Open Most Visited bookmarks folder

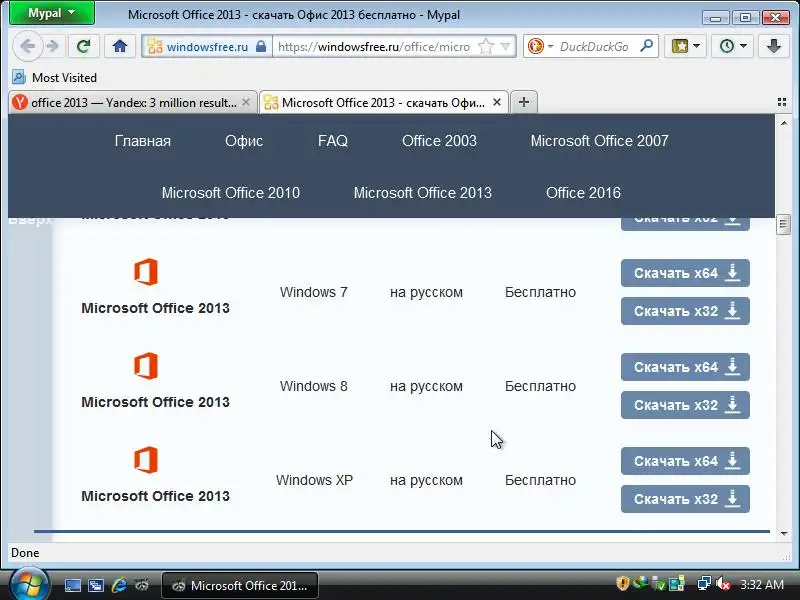(55, 78)
